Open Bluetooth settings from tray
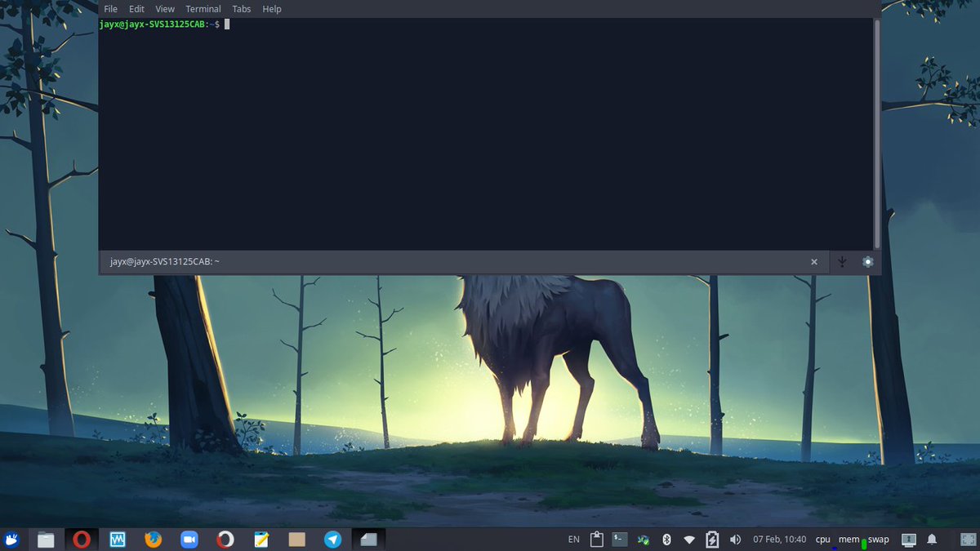Viewport: 980px width, 551px height. click(666, 540)
